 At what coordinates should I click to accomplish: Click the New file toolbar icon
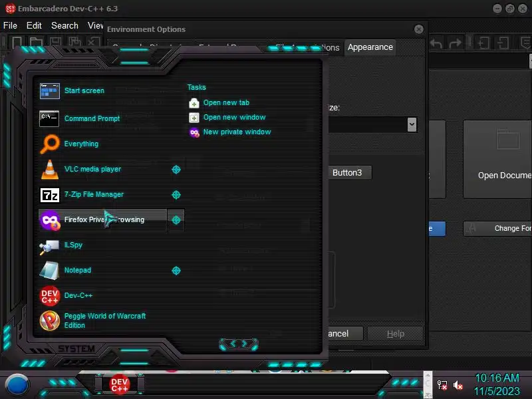click(x=17, y=43)
